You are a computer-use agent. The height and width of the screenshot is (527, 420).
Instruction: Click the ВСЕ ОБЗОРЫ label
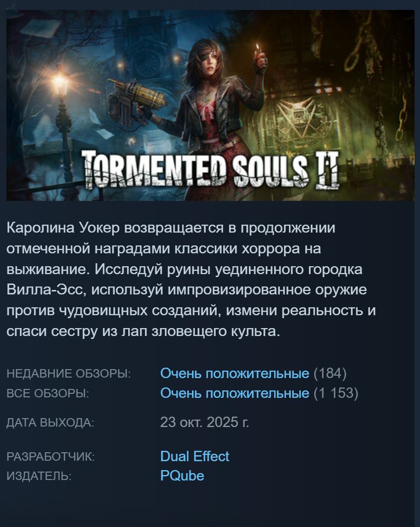pyautogui.click(x=47, y=393)
